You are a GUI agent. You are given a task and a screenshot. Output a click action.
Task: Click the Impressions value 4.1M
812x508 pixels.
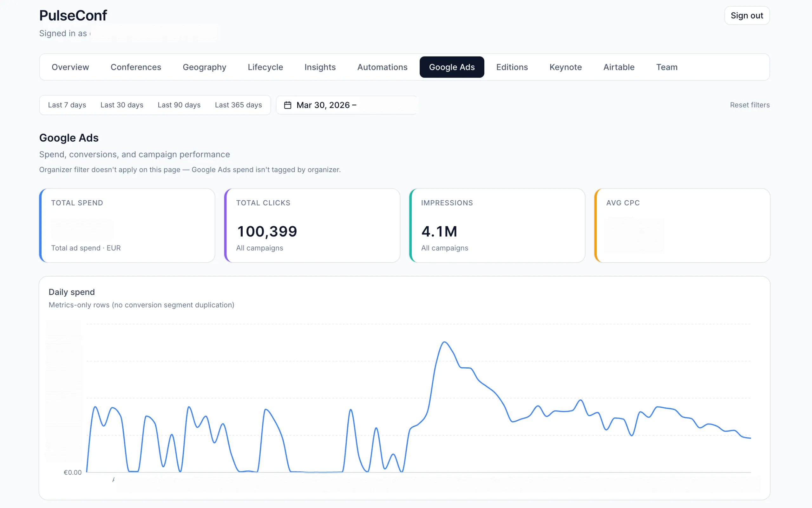(x=439, y=231)
